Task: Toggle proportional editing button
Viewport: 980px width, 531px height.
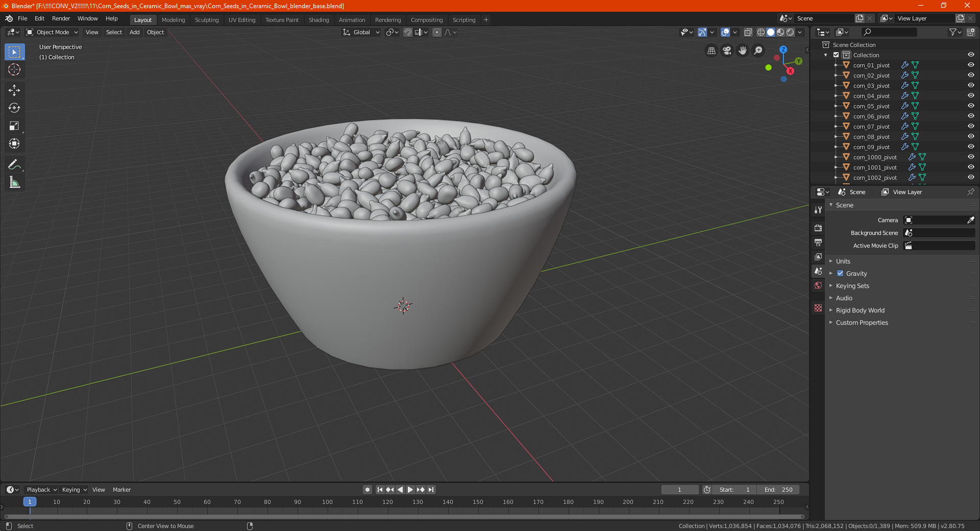Action: coord(437,32)
